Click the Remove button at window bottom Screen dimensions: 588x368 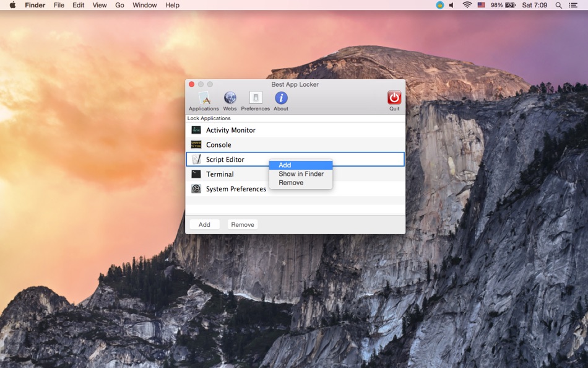[x=243, y=224]
